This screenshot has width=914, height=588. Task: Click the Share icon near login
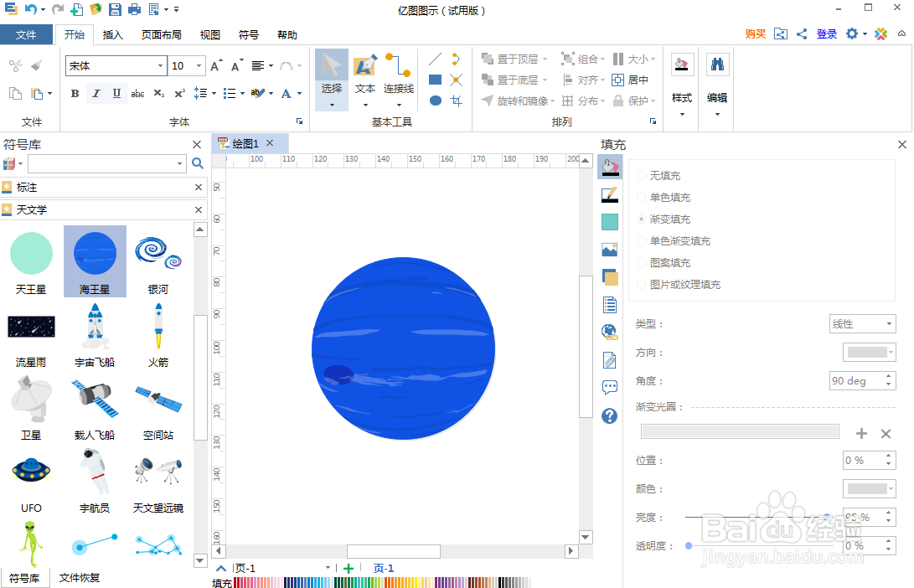802,34
